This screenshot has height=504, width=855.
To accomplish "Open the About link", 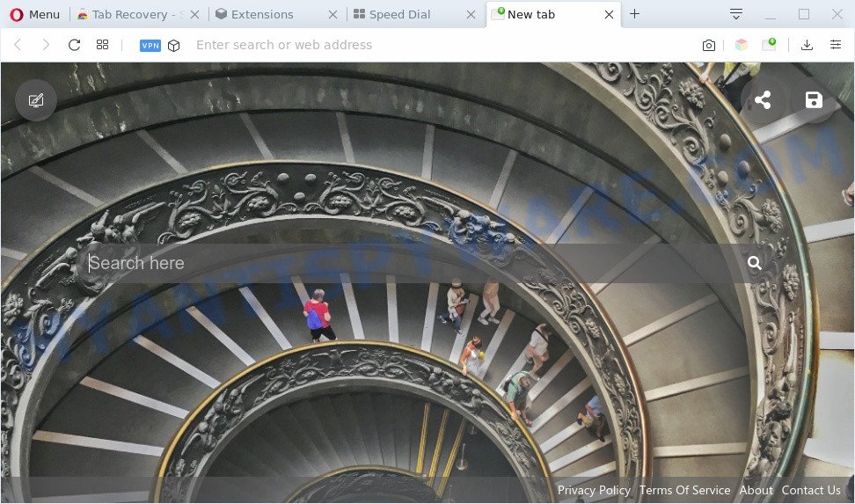I will 756,490.
